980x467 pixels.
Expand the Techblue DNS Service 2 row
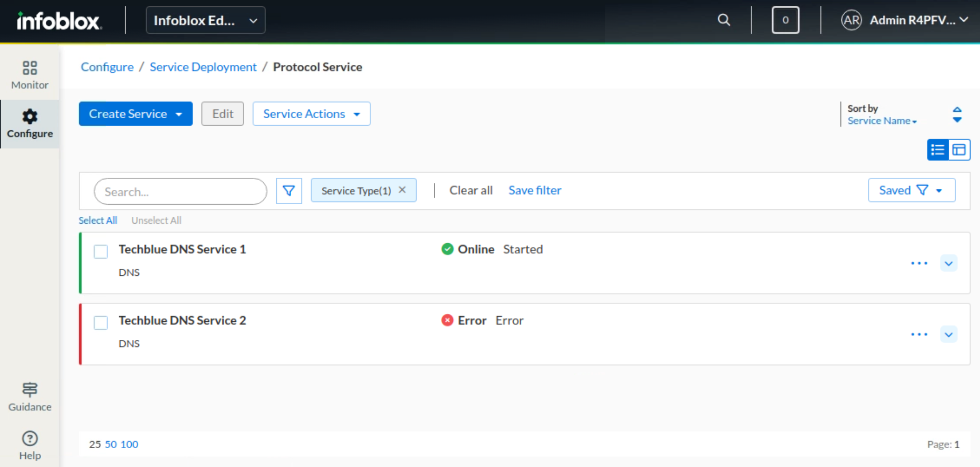[948, 335]
